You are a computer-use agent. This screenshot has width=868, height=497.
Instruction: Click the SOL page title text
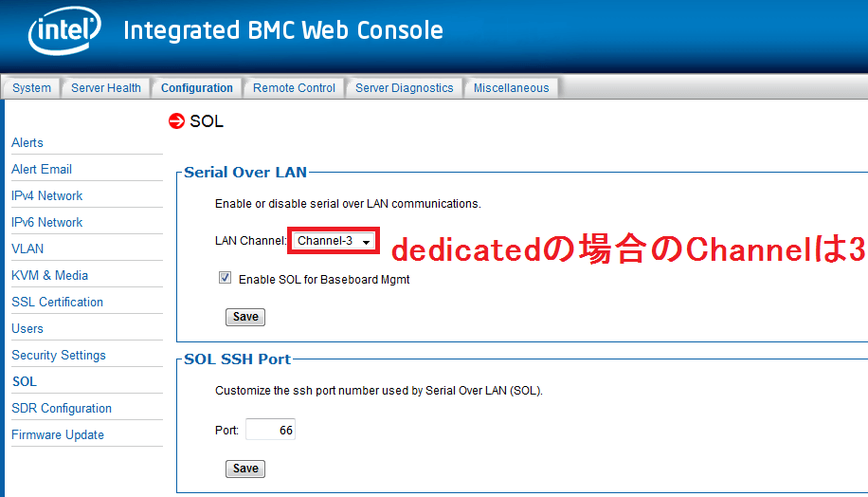(207, 121)
